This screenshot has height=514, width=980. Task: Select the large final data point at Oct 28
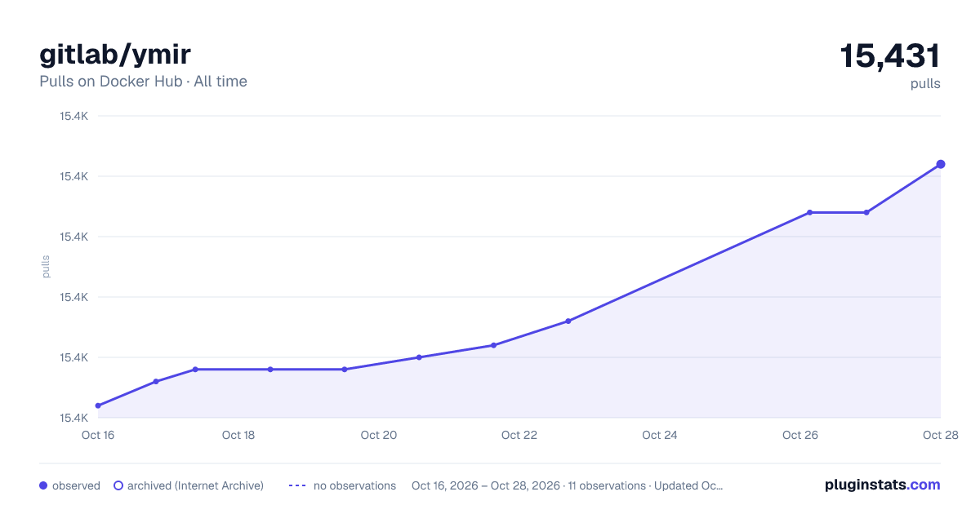click(941, 164)
